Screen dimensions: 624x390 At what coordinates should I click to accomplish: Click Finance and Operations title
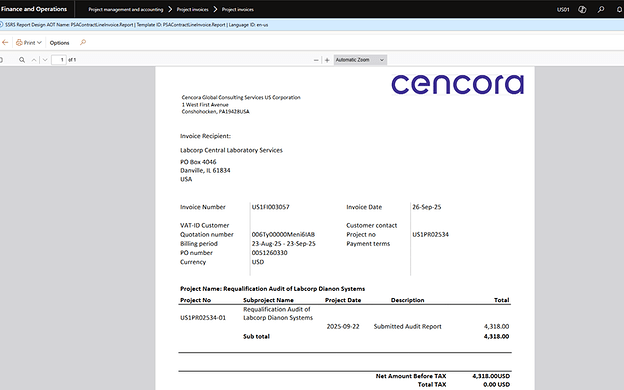(x=34, y=9)
